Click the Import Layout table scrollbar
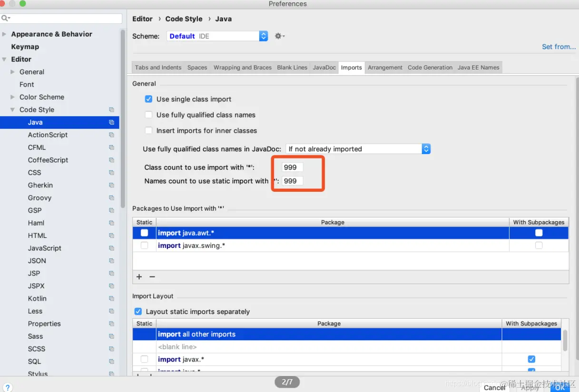Viewport: 579px width, 392px height. (565, 341)
